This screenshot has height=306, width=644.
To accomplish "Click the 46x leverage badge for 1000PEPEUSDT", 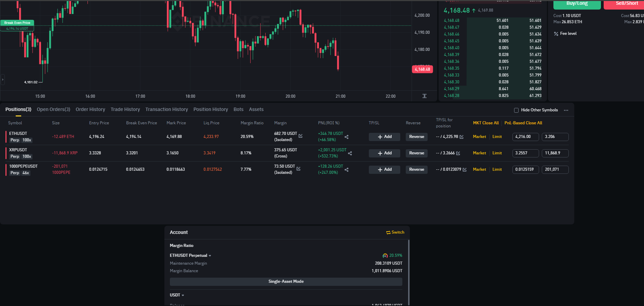I will [x=26, y=173].
